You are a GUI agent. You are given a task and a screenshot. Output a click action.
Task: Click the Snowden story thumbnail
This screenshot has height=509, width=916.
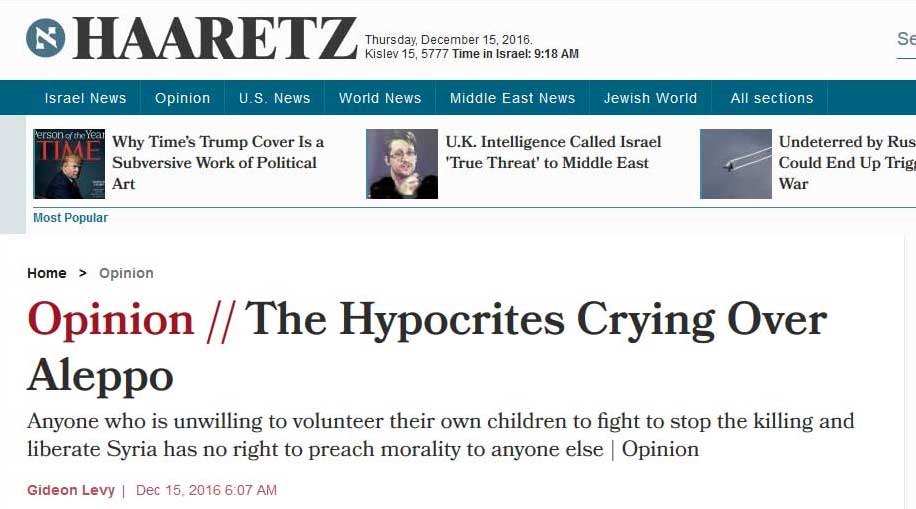click(x=401, y=164)
